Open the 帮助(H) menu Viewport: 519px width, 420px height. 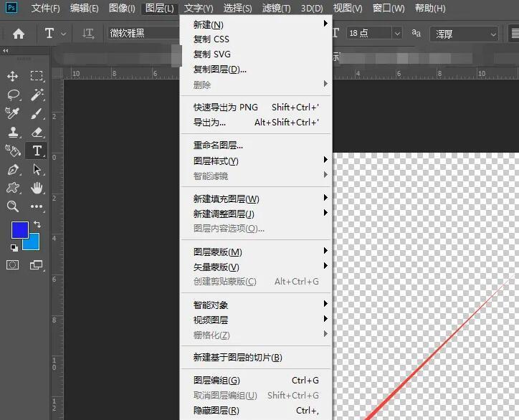coord(430,8)
